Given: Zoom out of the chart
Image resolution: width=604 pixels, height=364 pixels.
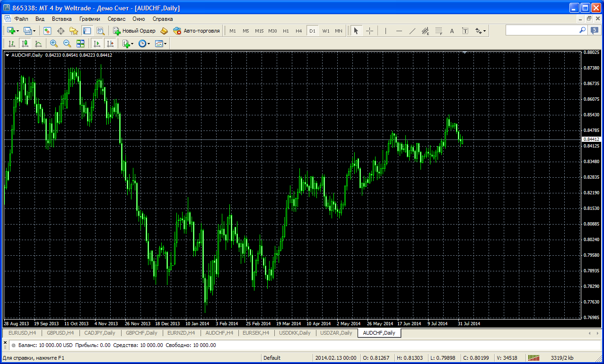Looking at the screenshot, I should tap(67, 43).
